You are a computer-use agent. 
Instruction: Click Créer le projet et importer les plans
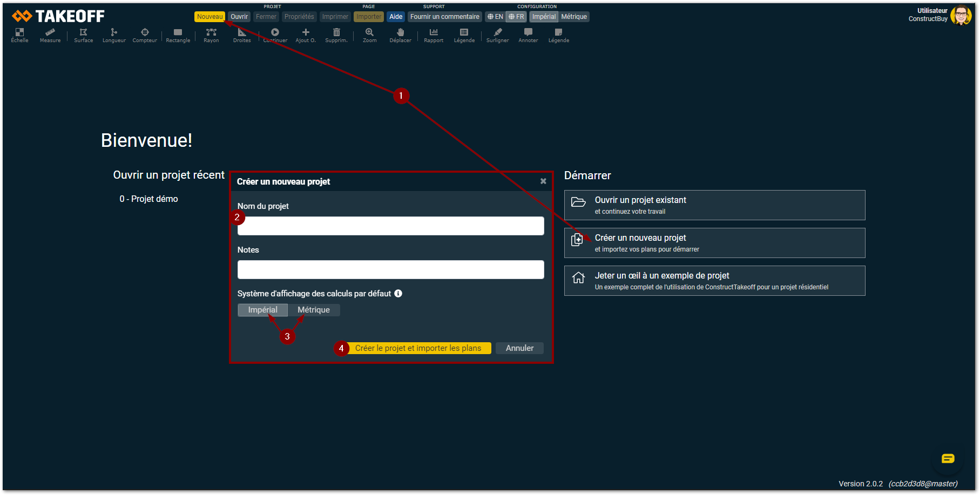418,348
